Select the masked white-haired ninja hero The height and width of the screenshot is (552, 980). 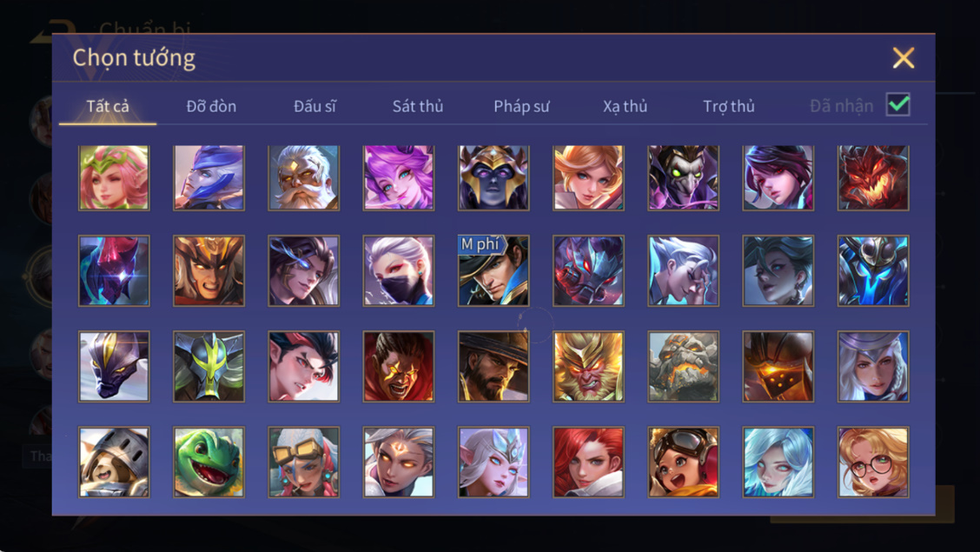click(398, 270)
